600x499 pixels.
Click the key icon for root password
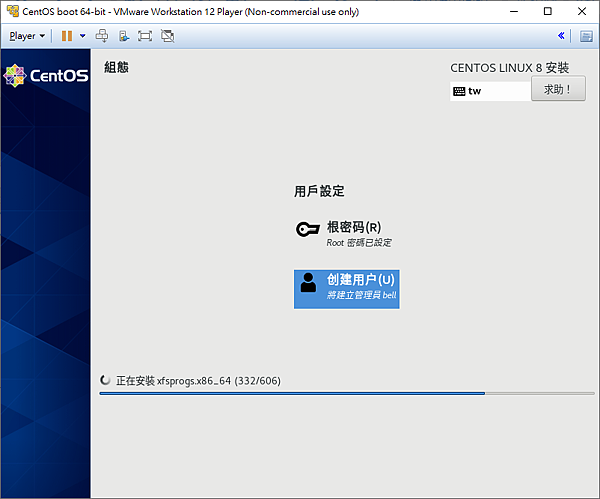(x=307, y=229)
